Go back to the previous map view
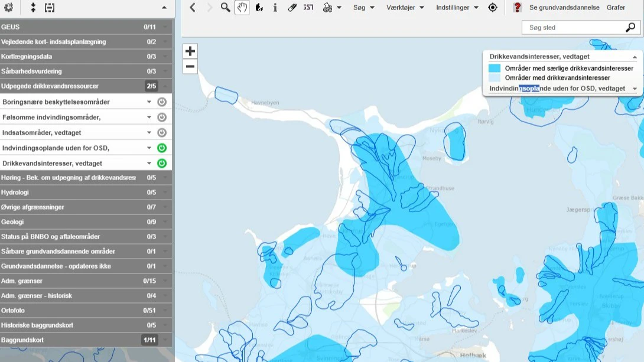The height and width of the screenshot is (362, 644). 193,8
